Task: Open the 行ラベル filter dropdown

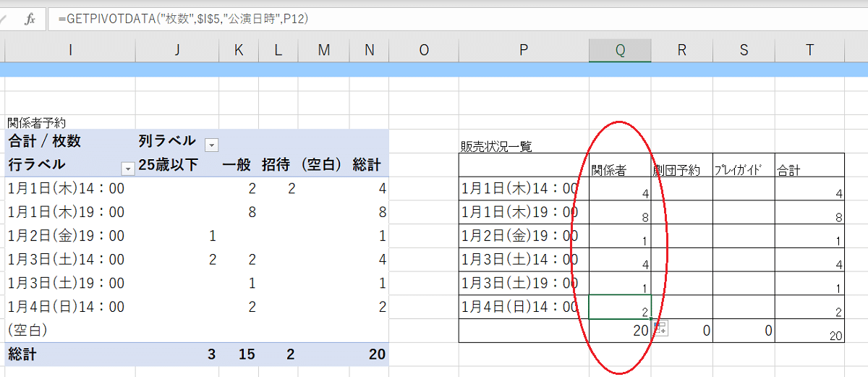Action: 128,169
